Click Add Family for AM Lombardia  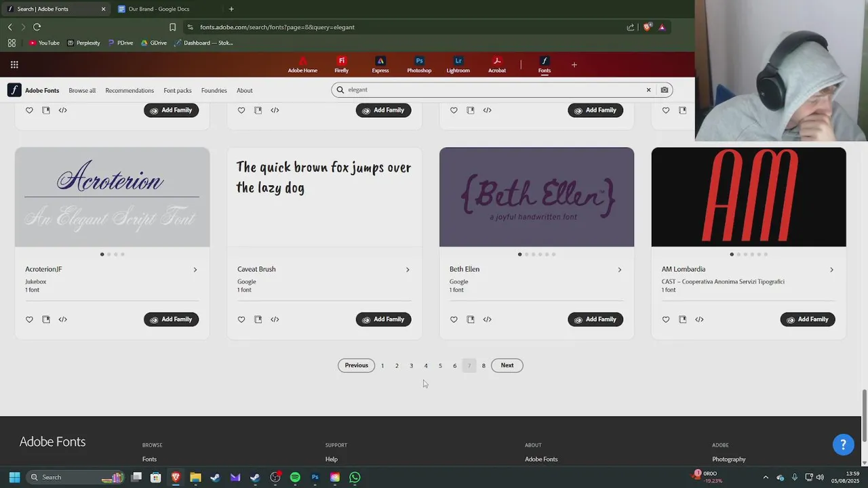pos(808,319)
